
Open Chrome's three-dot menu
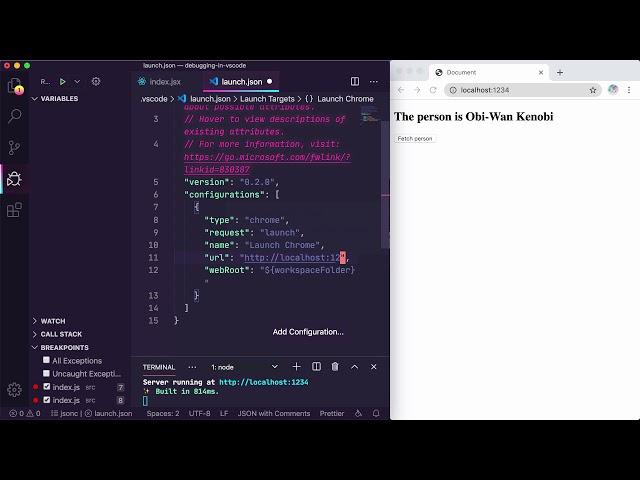629,90
